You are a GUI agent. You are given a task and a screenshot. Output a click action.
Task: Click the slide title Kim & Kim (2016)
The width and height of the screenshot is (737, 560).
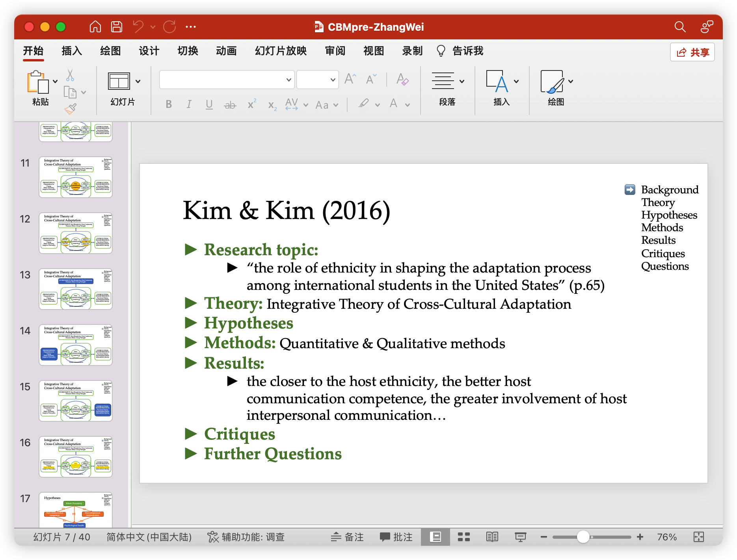[287, 210]
